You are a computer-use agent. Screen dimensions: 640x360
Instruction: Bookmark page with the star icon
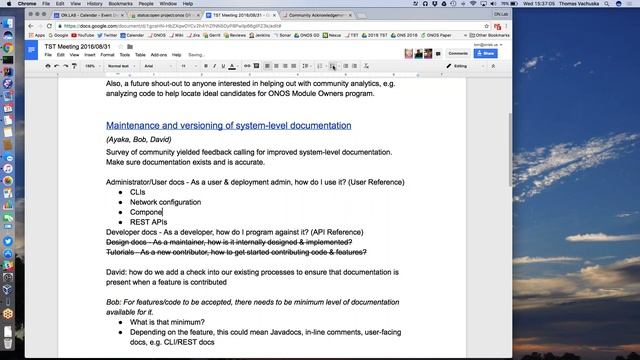pos(487,26)
